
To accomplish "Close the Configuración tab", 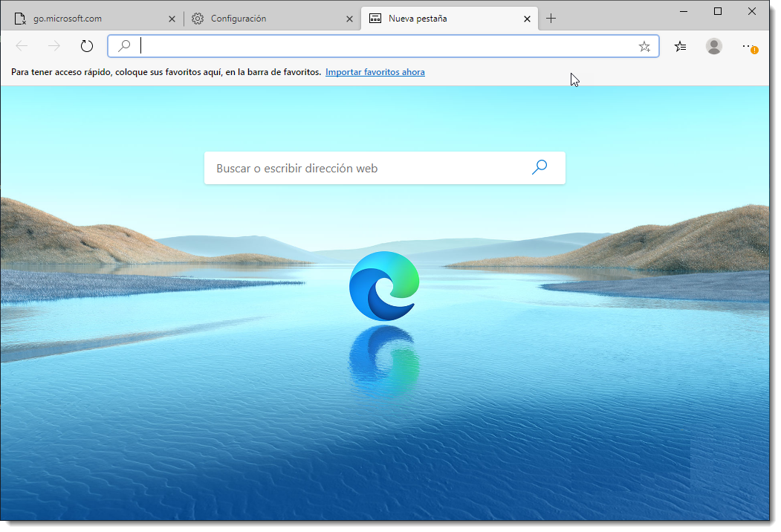I will [350, 19].
